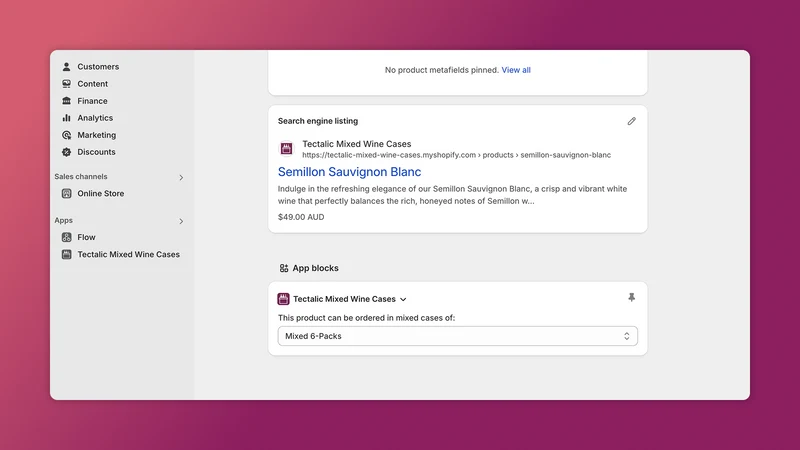Click the Marketing target icon
This screenshot has width=800, height=450.
tap(66, 135)
